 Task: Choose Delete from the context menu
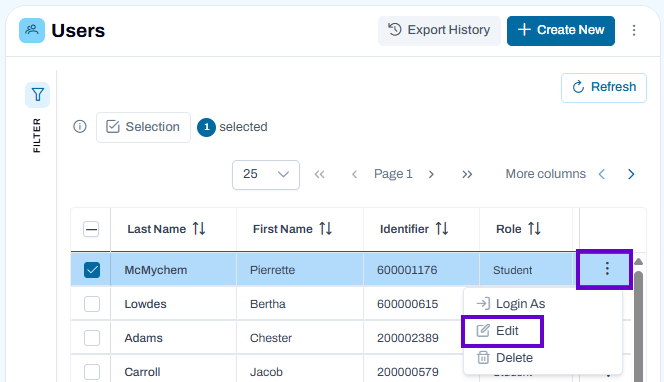click(x=505, y=358)
